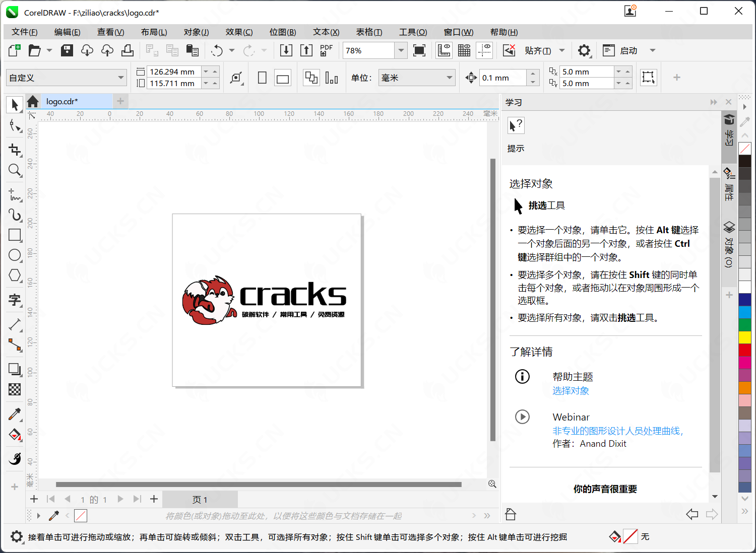
Task: Select the Color Eyedropper tool
Action: [x=15, y=414]
